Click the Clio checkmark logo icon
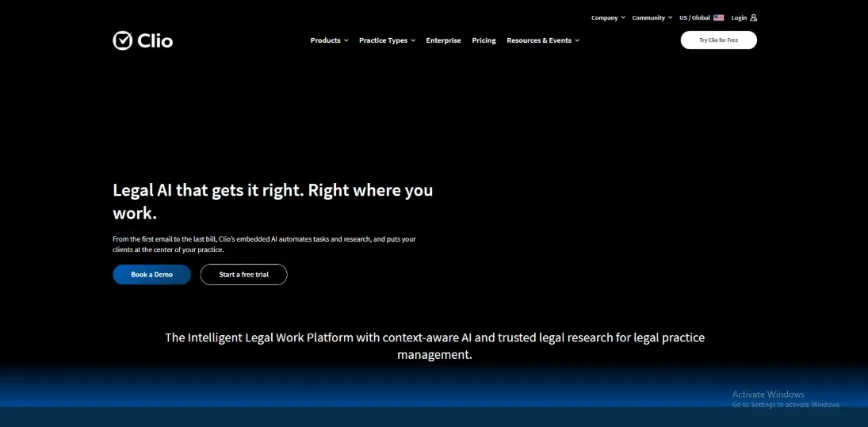This screenshot has width=868, height=427. pos(122,40)
